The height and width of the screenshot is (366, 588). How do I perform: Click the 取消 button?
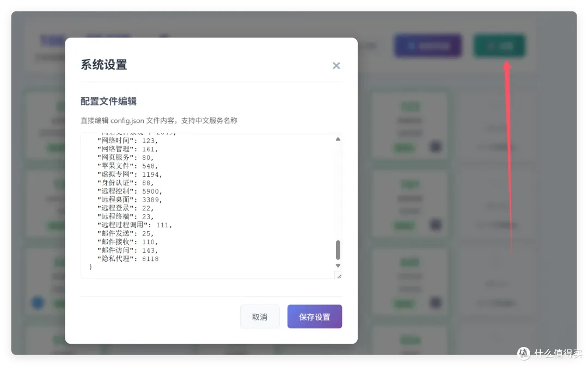(260, 317)
